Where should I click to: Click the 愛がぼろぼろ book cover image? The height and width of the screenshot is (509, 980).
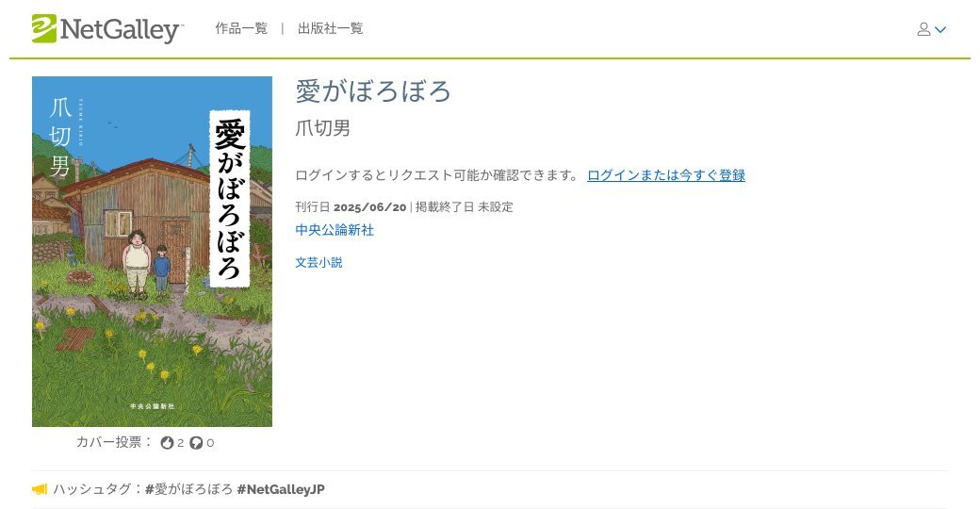(152, 252)
